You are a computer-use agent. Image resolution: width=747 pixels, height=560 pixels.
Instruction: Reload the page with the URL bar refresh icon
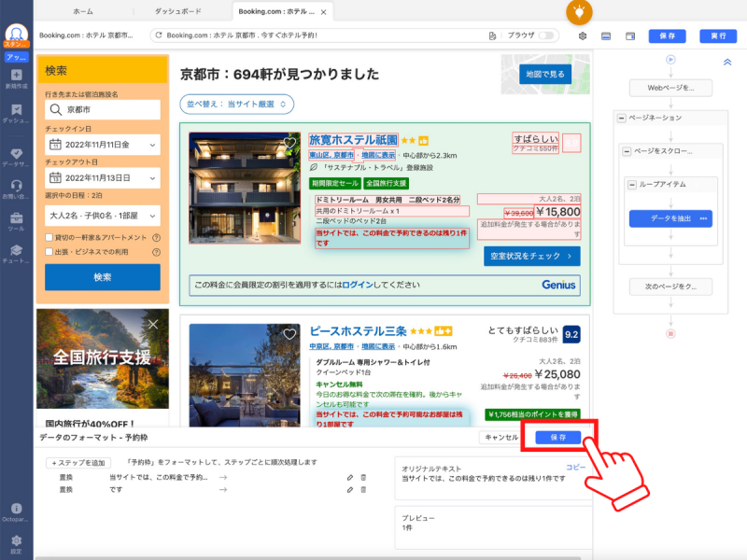pos(159,35)
